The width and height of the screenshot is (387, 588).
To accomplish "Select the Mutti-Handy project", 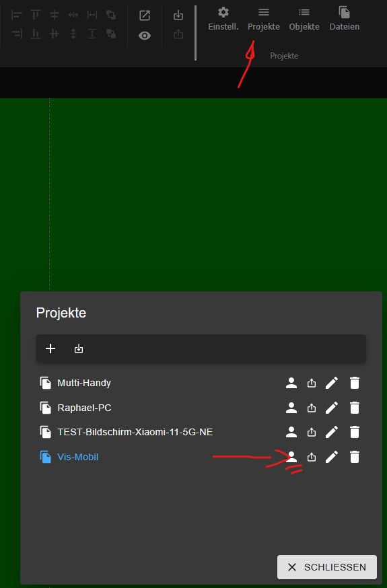I will (x=84, y=383).
